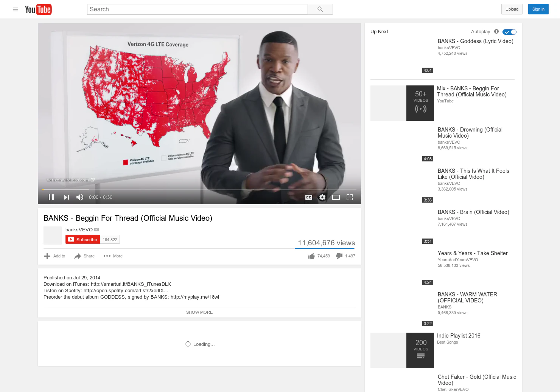Seek on the video progress bar
Screen dimensions: 560x392
tap(199, 189)
